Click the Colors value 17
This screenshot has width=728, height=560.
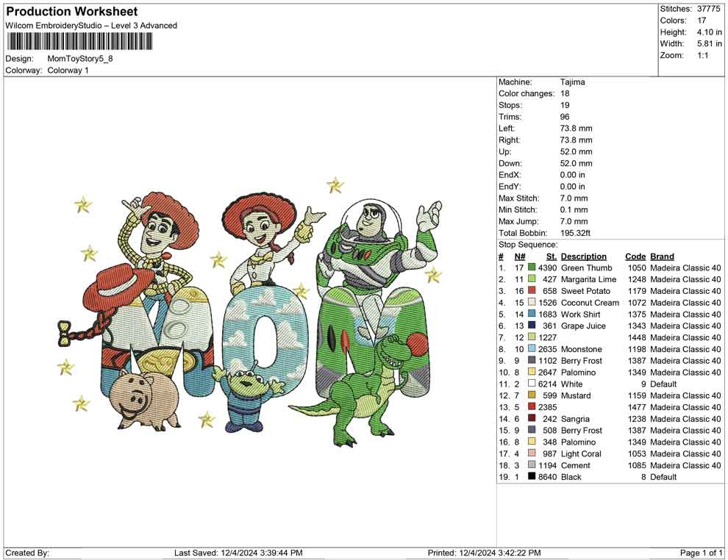(x=702, y=21)
